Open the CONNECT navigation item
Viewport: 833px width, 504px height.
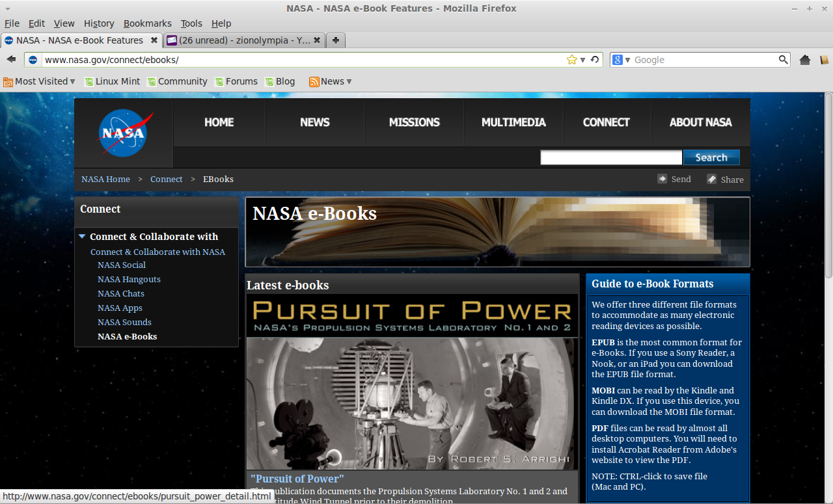pyautogui.click(x=606, y=122)
